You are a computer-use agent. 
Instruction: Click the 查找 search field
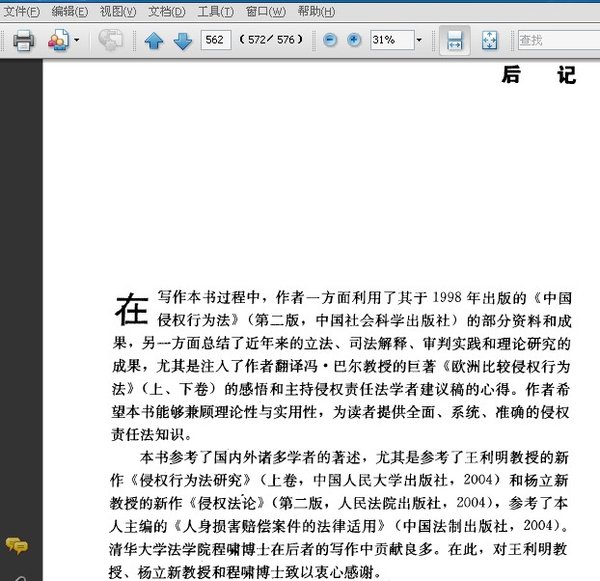[x=559, y=40]
